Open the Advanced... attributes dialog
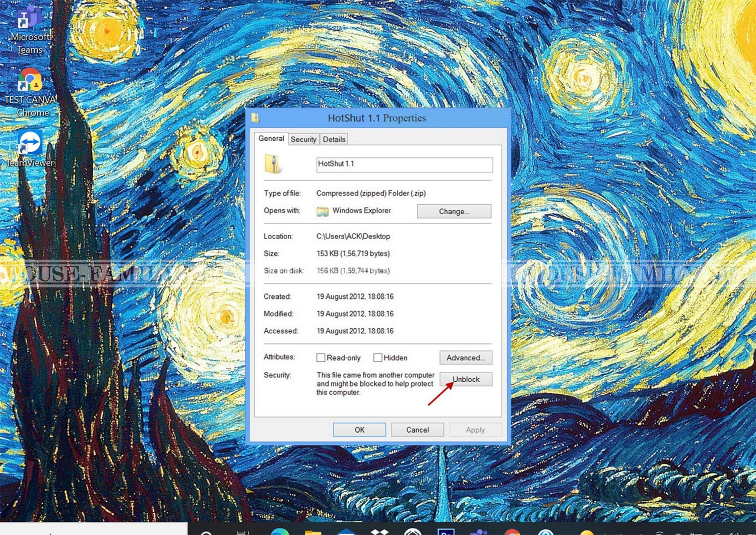 click(x=466, y=358)
